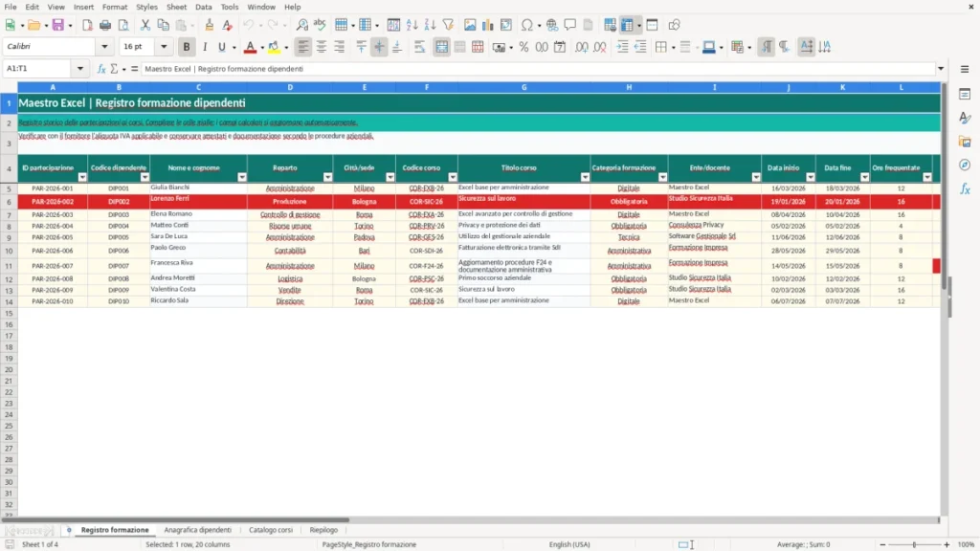Screen dimensions: 980x551
Task: Open the Function Wizard fx icon
Action: point(101,69)
